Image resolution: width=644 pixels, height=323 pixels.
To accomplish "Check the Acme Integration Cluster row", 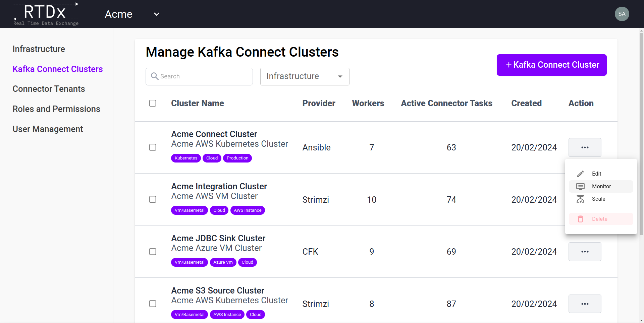I will (153, 200).
